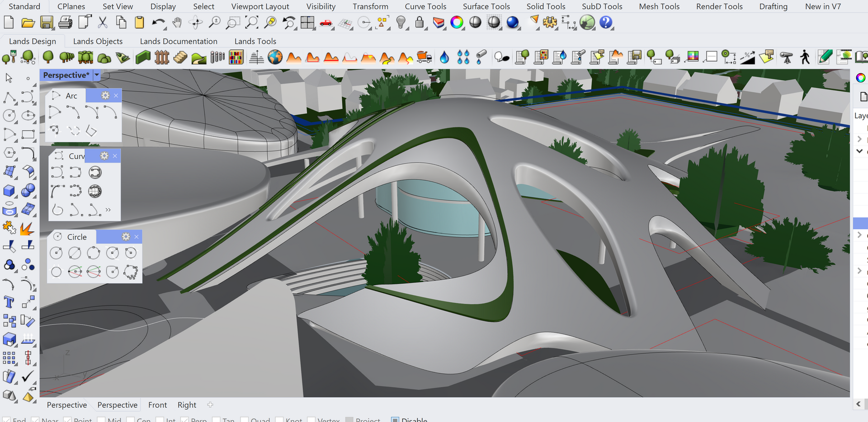
Task: Select the Text tool in the left sidebar
Action: click(9, 302)
